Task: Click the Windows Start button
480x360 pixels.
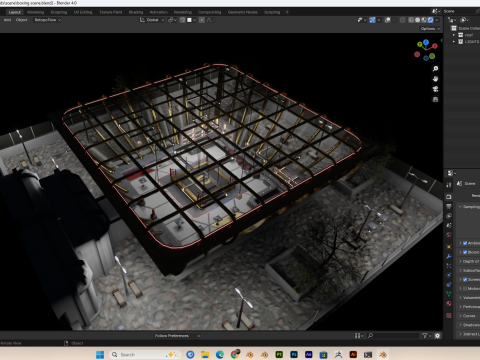Action: coord(100,355)
